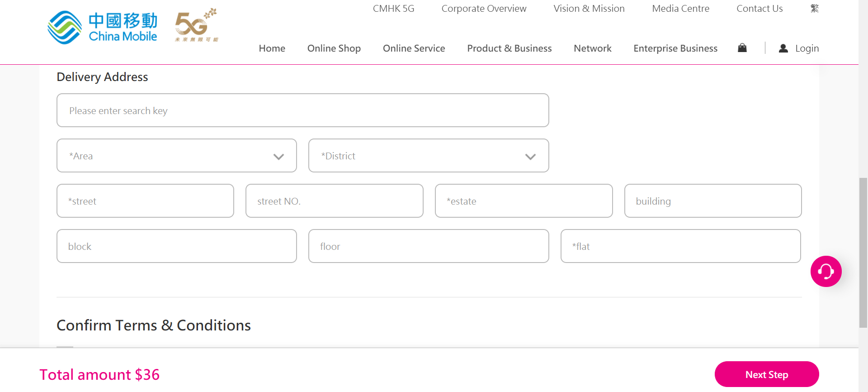Go to the CMHK 5G link

pos(394,9)
